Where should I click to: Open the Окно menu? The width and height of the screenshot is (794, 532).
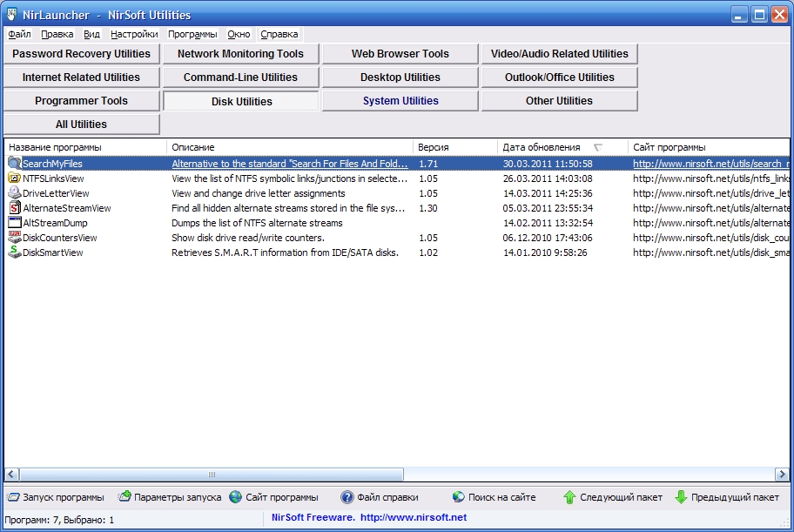(239, 34)
